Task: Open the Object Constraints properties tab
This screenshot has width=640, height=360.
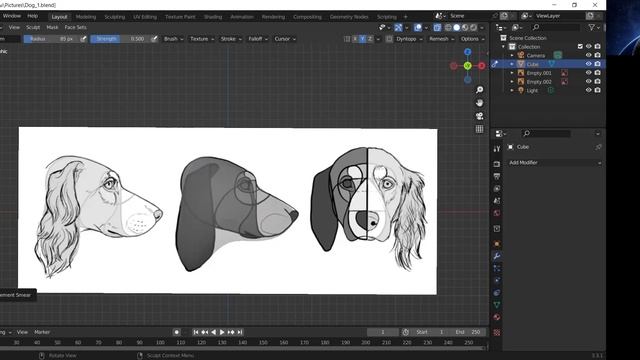Action: [497, 293]
